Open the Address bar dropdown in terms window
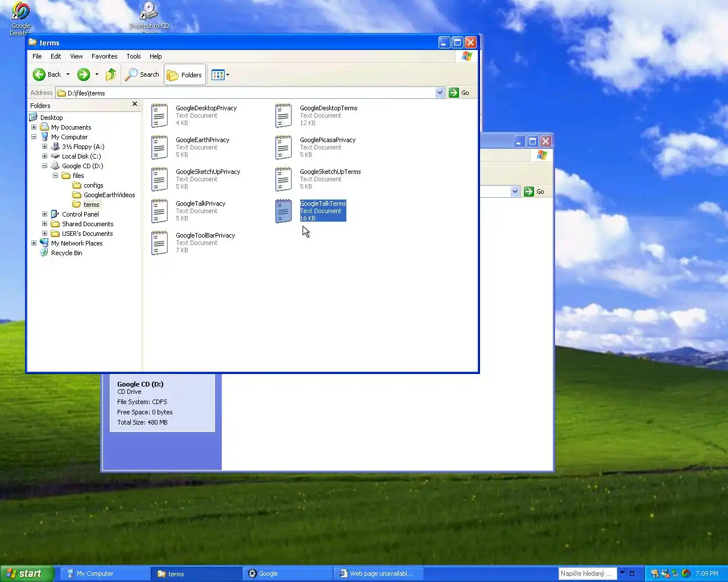 [x=440, y=93]
